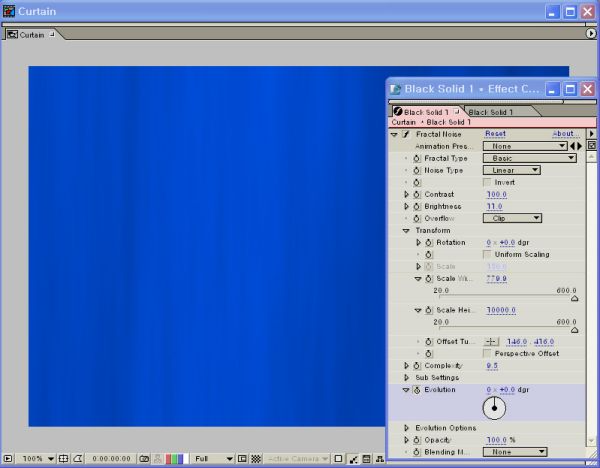Enable the Brightness stopwatch

(x=417, y=206)
